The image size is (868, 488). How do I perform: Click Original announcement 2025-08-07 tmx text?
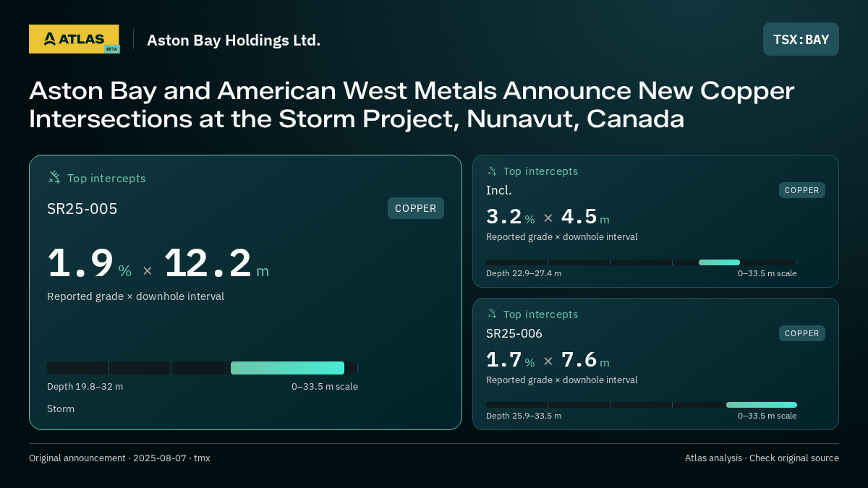(119, 458)
